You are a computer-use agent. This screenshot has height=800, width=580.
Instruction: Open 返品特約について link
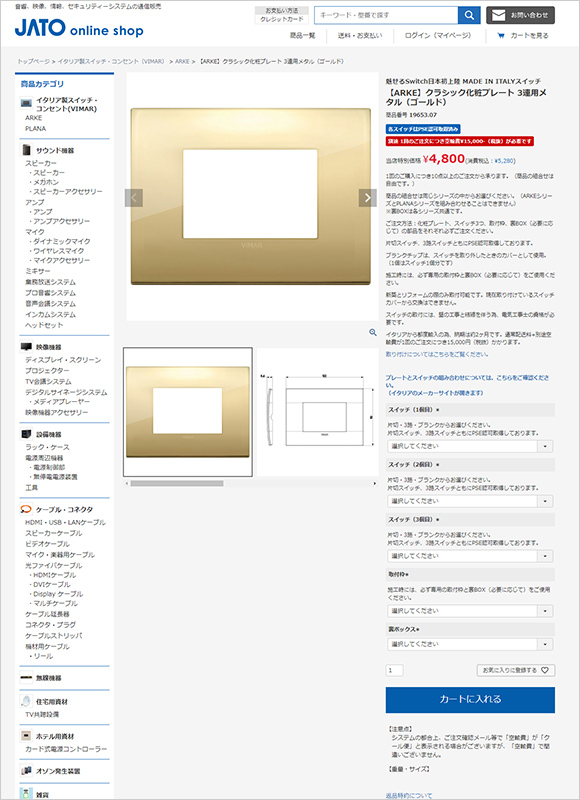coord(409,795)
